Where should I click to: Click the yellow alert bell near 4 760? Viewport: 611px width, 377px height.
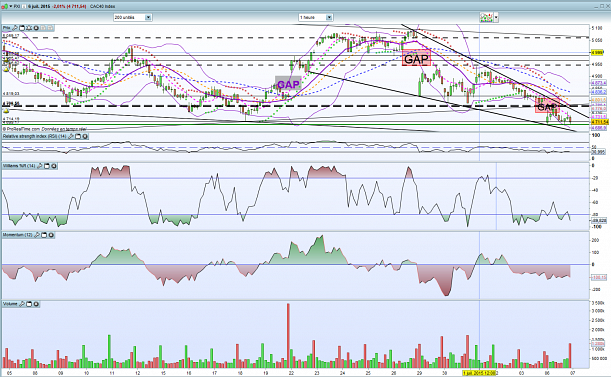(6, 111)
